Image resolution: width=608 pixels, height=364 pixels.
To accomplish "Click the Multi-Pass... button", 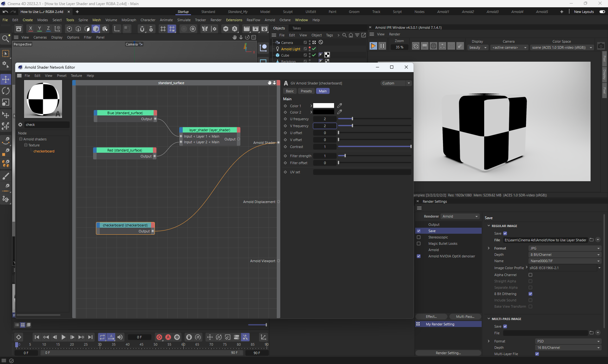I will click(465, 317).
